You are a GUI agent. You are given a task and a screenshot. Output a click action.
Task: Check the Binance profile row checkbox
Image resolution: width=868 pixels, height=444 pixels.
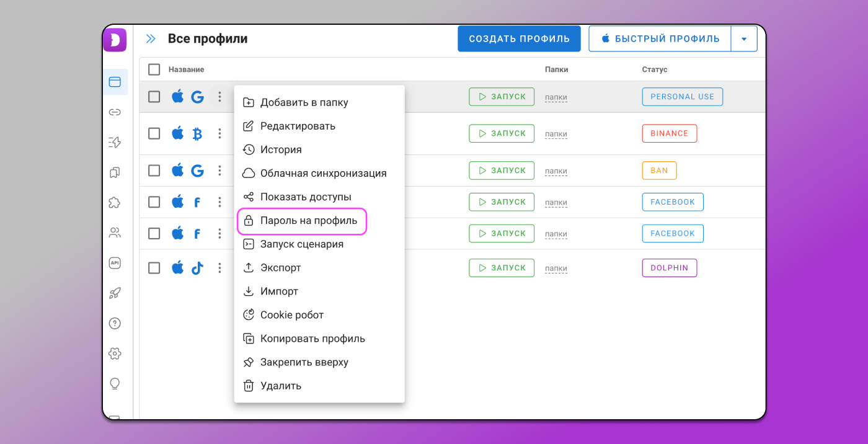(154, 133)
